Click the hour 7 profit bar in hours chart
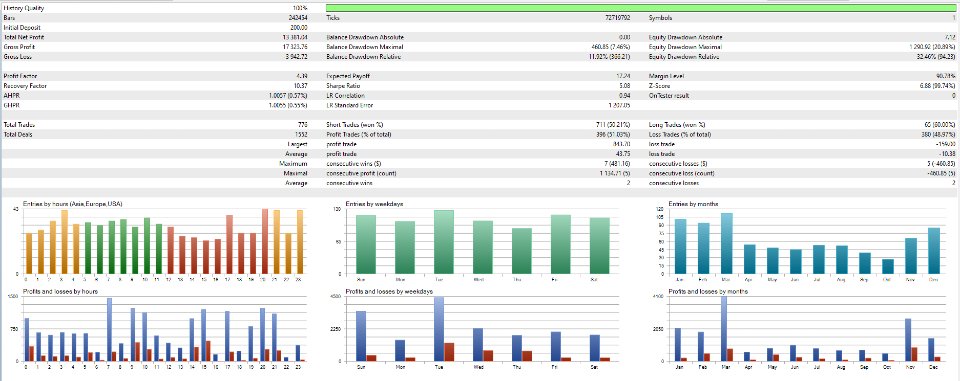 click(x=110, y=330)
